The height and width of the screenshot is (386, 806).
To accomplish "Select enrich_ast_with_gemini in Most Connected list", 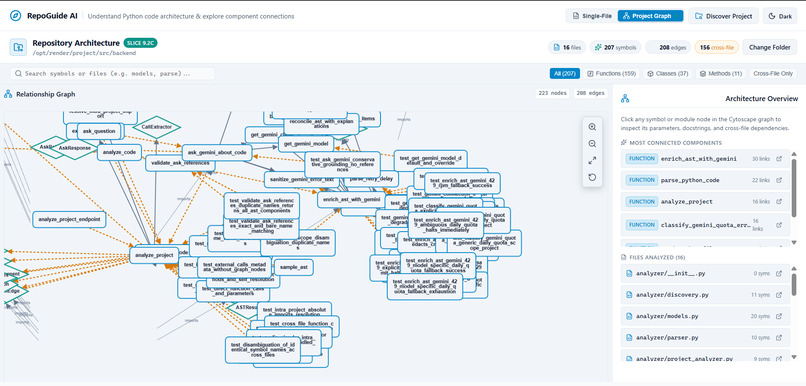I will [705, 159].
